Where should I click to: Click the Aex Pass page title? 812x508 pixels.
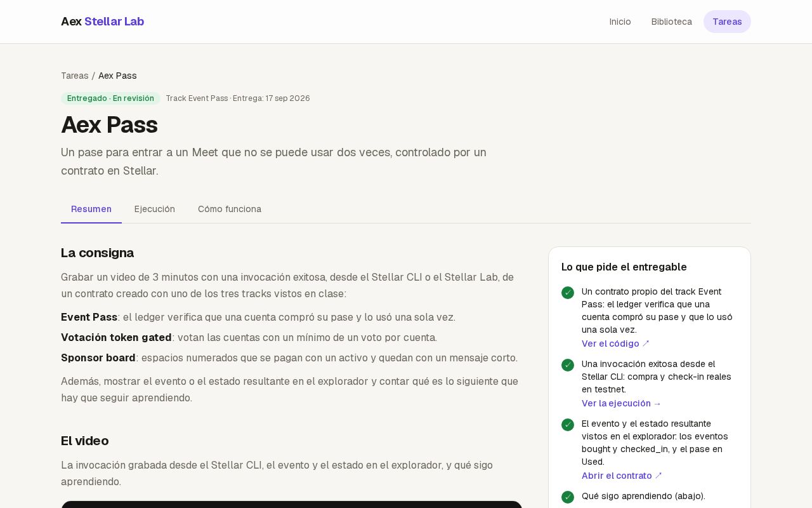coord(109,124)
